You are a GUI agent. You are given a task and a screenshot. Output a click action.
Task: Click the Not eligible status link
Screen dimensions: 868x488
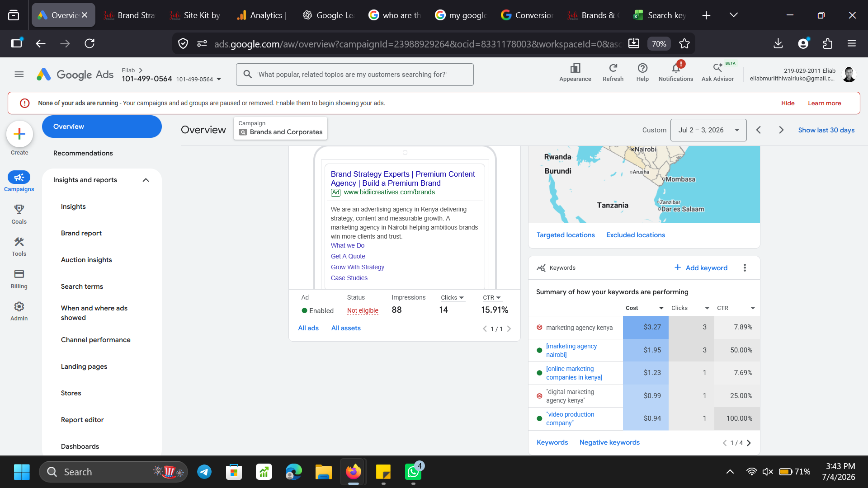(x=363, y=310)
